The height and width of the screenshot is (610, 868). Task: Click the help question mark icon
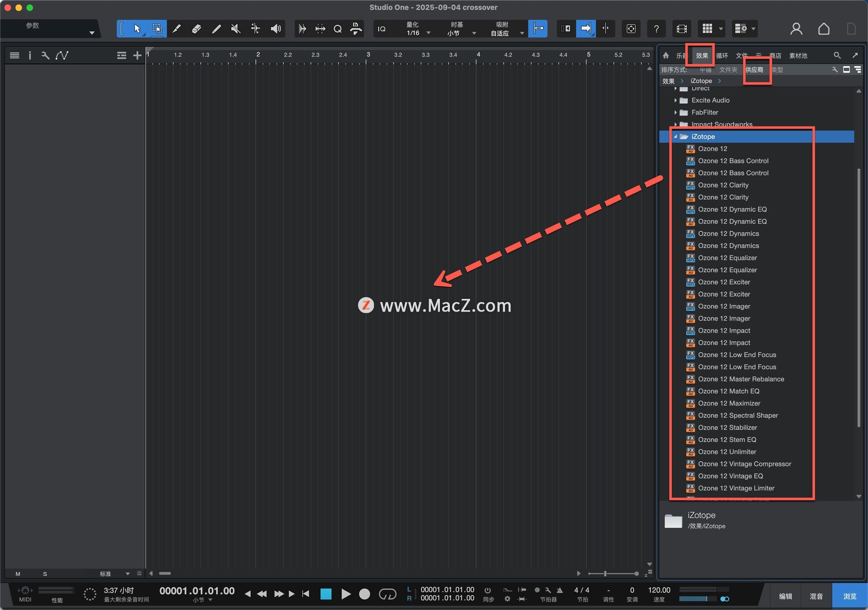click(x=656, y=29)
